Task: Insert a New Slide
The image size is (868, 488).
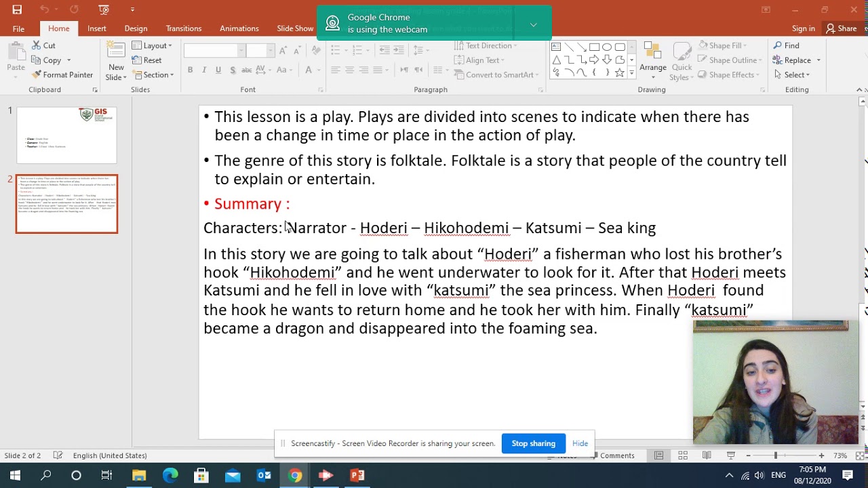Action: (116, 61)
